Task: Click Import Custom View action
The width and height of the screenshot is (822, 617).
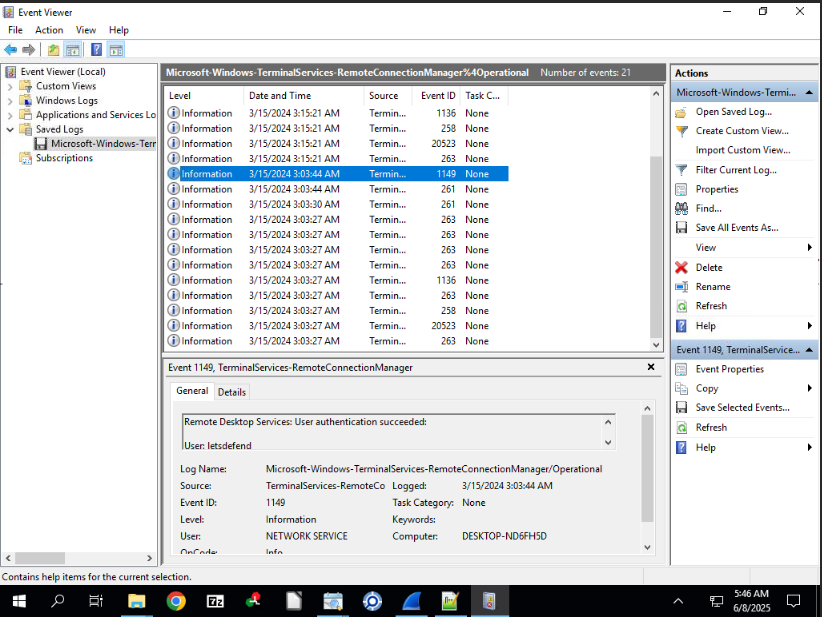Action: coord(742,150)
